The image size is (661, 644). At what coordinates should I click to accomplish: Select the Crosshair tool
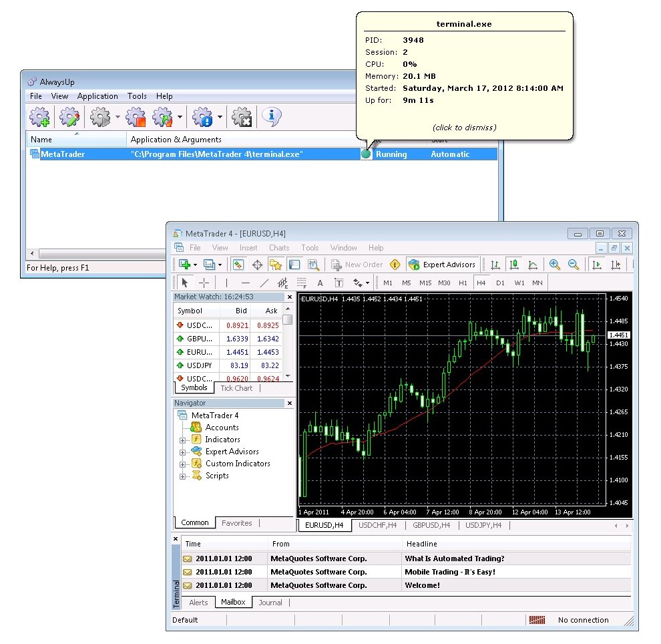[x=204, y=283]
